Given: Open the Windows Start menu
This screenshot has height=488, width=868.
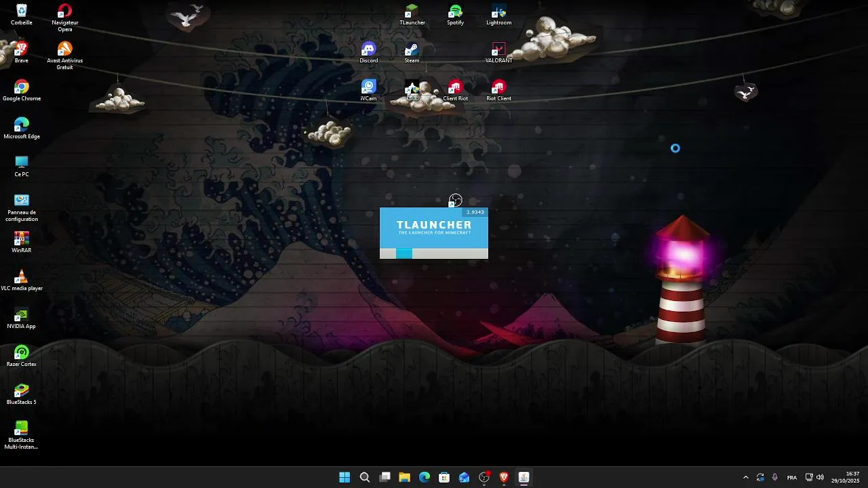Looking at the screenshot, I should pos(344,477).
